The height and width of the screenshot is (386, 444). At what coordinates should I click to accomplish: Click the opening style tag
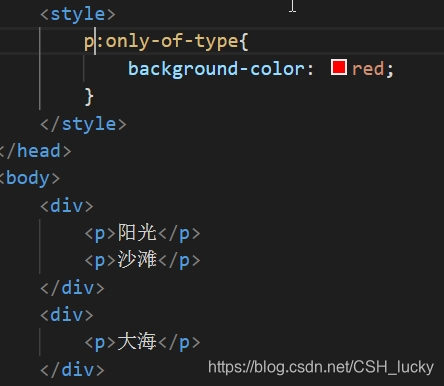pos(78,14)
